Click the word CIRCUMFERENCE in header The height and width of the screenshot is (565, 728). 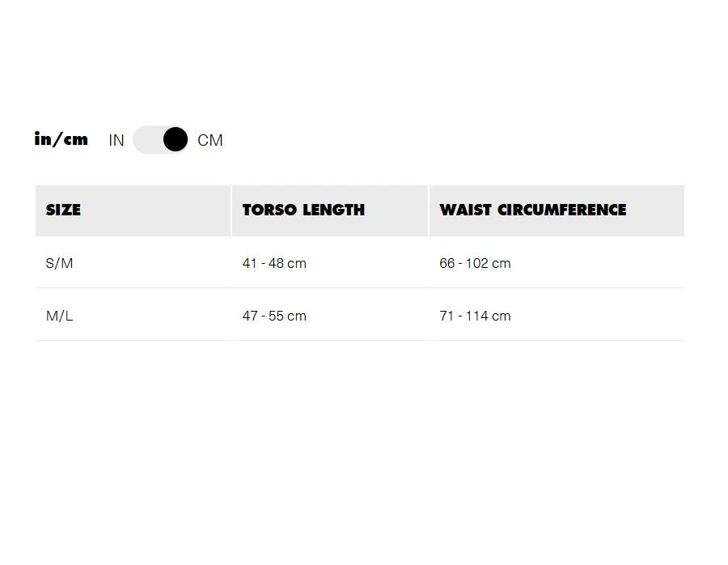(x=562, y=210)
